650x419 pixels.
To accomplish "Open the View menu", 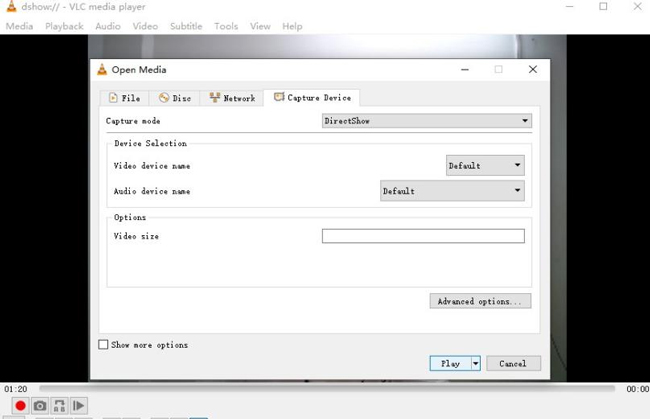I will pyautogui.click(x=260, y=26).
